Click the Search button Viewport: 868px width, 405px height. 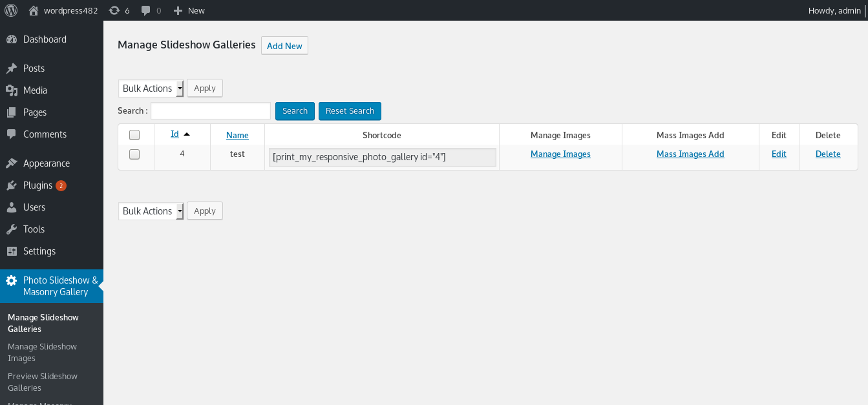(295, 111)
